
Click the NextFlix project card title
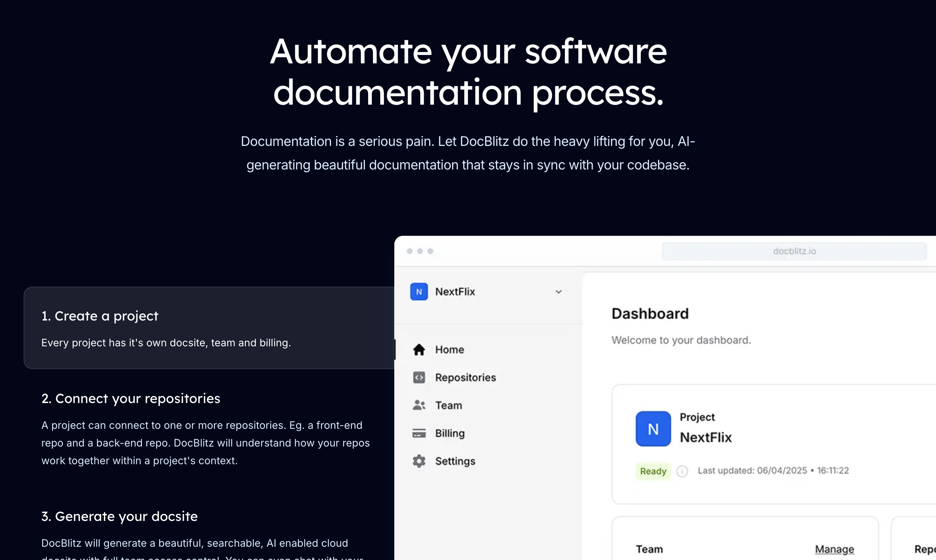coord(706,437)
